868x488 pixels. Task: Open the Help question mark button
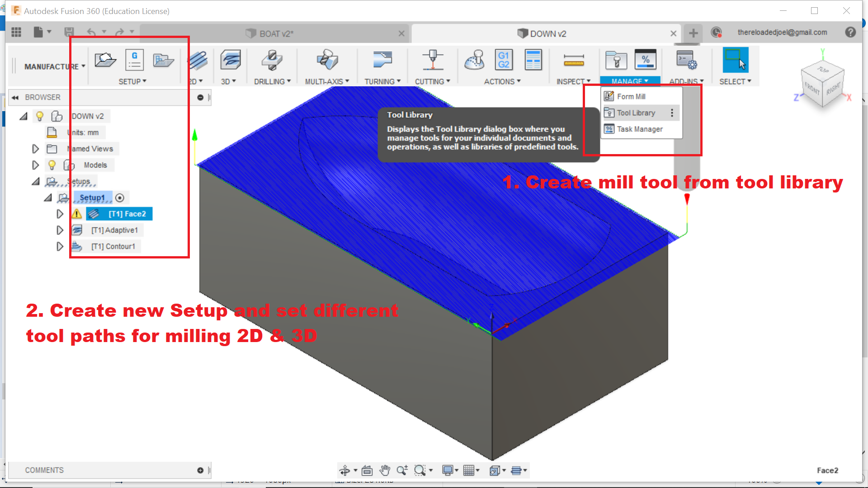click(x=850, y=33)
